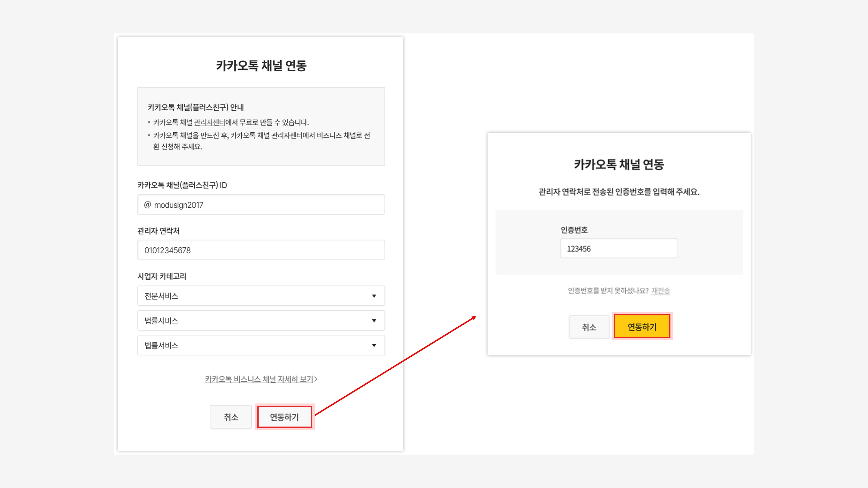
Task: Click the 카카오톡 채널(플러스친구) 안내 heading
Action: tap(196, 108)
